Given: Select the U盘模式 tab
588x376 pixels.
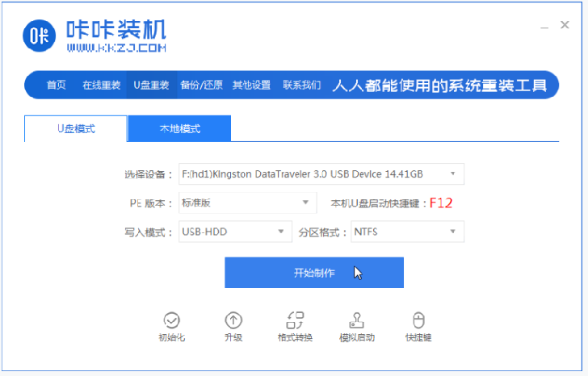Looking at the screenshot, I should point(76,129).
